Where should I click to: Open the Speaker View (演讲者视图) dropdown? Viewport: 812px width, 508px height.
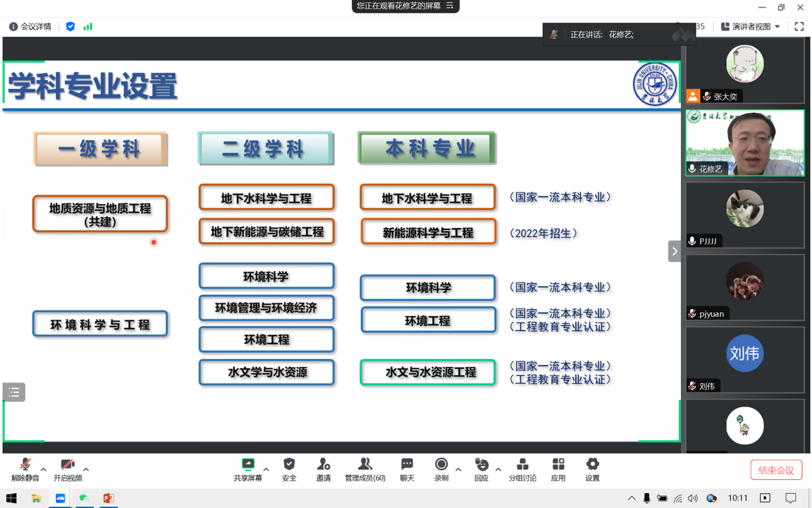point(751,27)
